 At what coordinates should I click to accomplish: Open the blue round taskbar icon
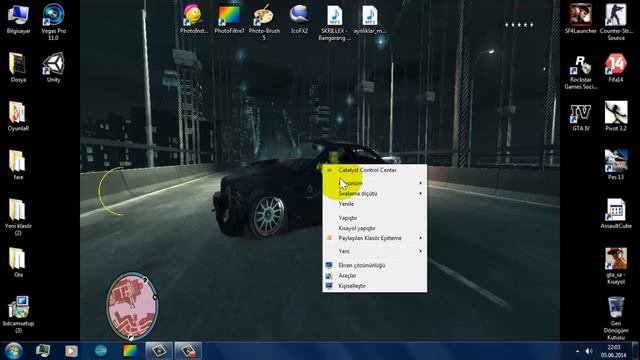click(101, 351)
